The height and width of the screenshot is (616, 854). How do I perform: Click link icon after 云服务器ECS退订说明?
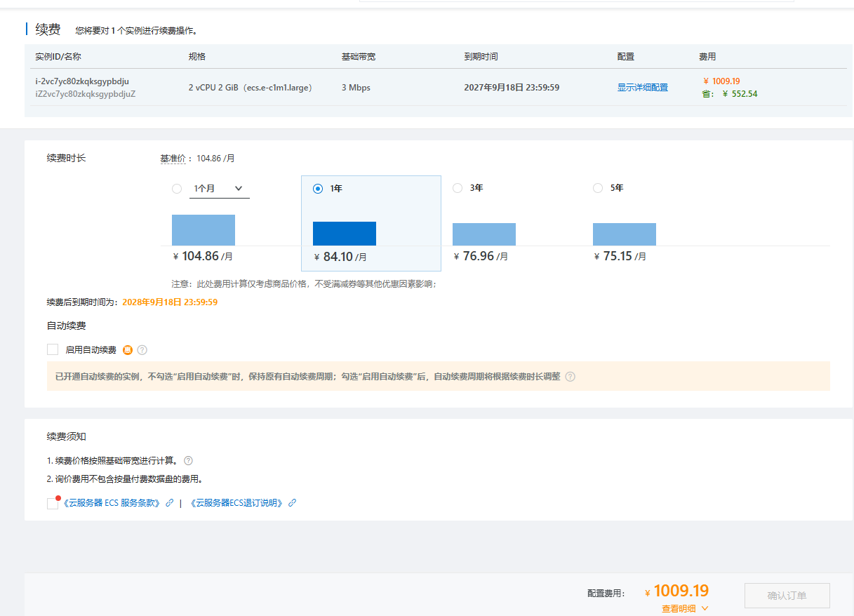click(x=292, y=503)
